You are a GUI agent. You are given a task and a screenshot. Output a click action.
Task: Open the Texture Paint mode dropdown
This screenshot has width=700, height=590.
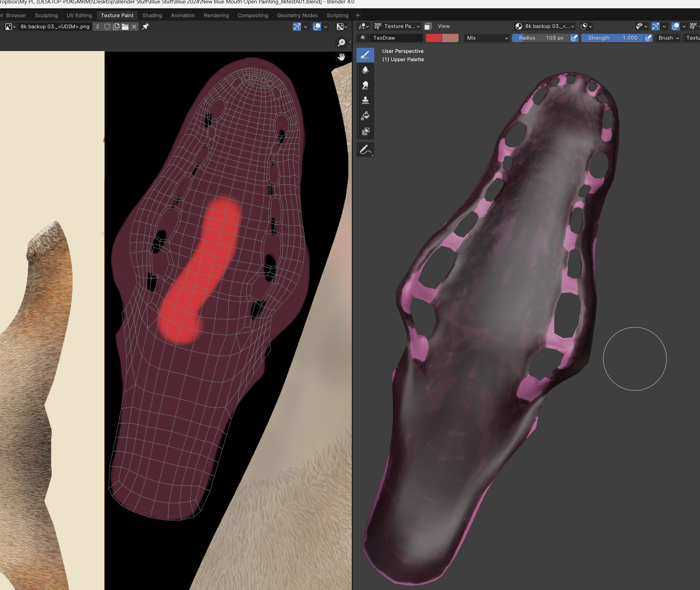tap(397, 26)
